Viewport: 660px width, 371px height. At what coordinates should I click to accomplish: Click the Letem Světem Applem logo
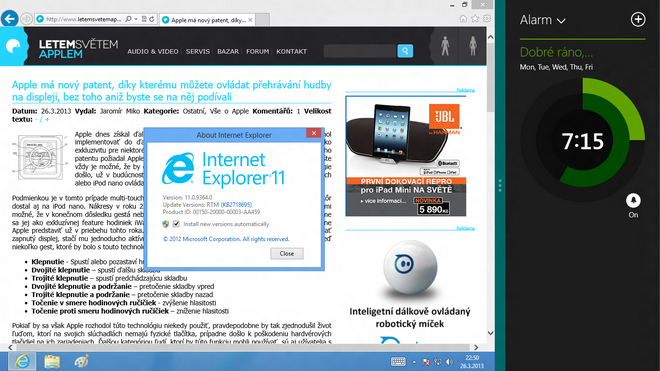coord(78,49)
